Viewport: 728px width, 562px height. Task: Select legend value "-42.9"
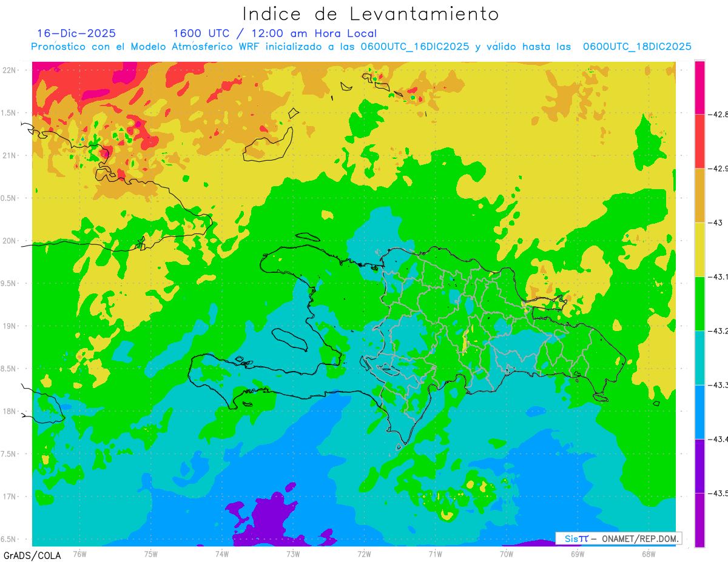pyautogui.click(x=718, y=169)
